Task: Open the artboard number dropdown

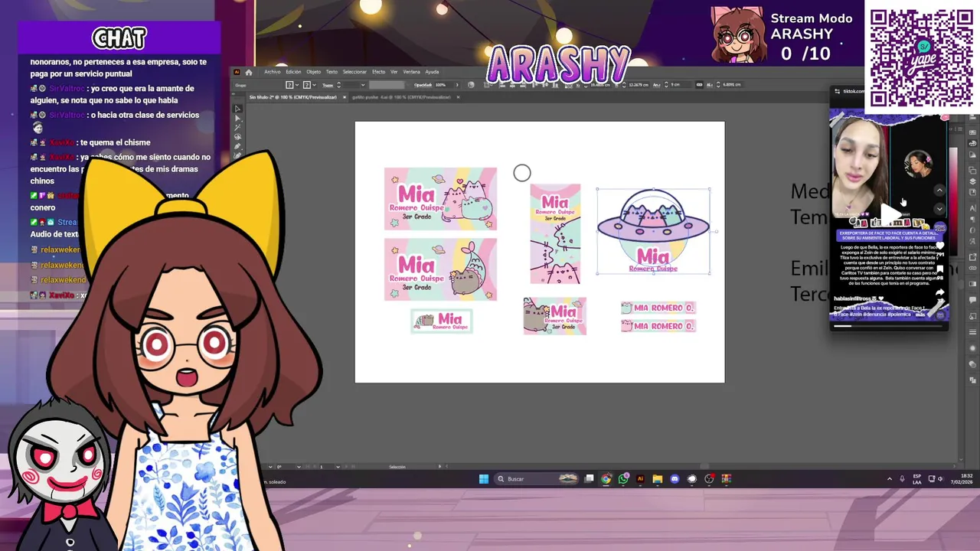Action: (338, 467)
